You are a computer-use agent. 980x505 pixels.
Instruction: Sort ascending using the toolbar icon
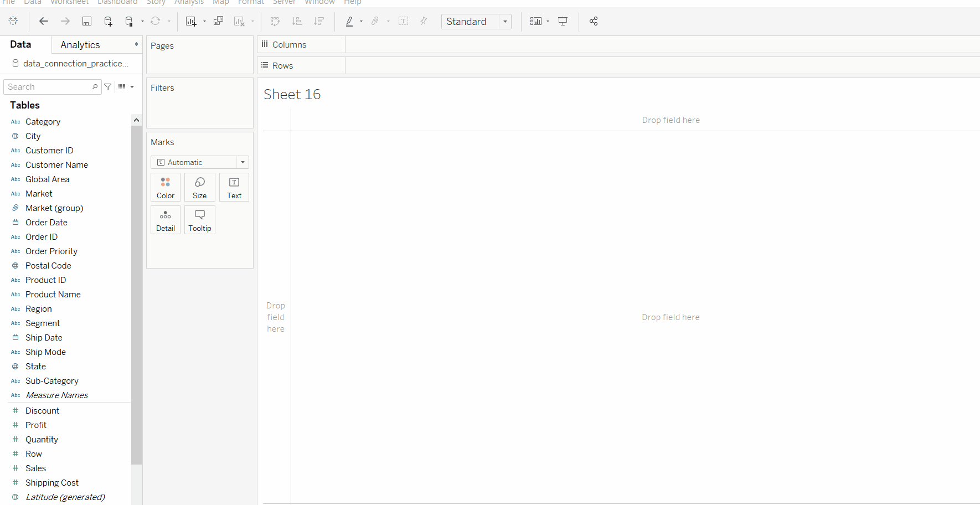pos(297,21)
